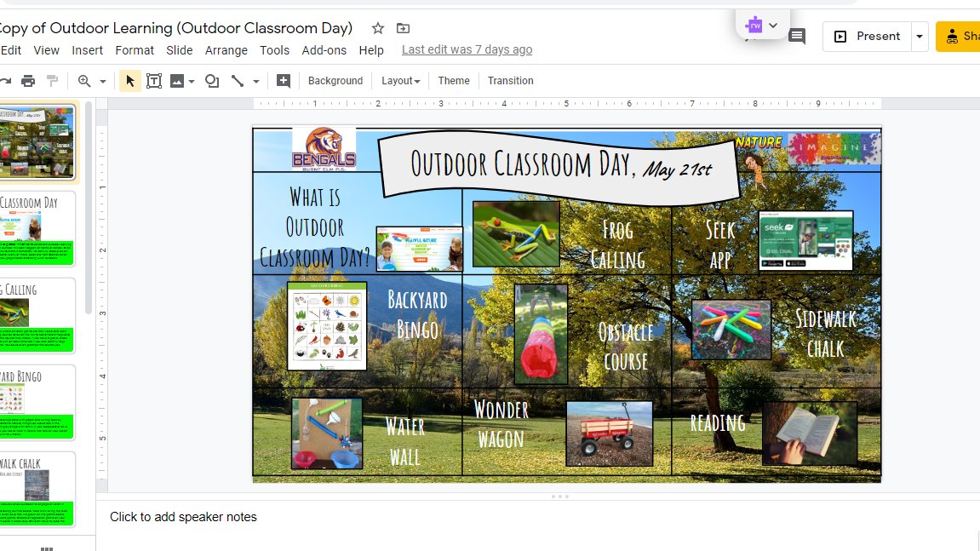The width and height of the screenshot is (980, 551).
Task: Click the yellow Share button
Action: 958,37
